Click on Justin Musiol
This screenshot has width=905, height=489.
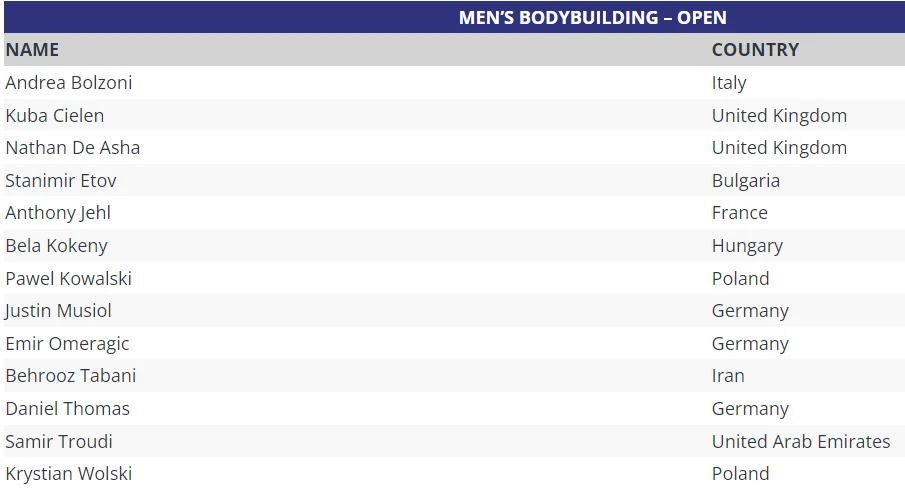59,311
